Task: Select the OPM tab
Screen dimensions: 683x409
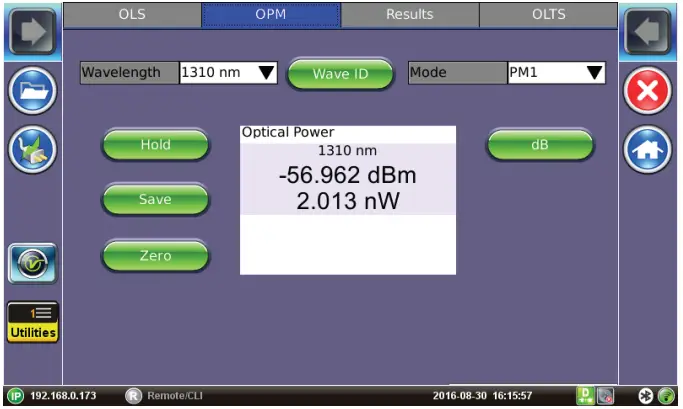Action: click(270, 14)
